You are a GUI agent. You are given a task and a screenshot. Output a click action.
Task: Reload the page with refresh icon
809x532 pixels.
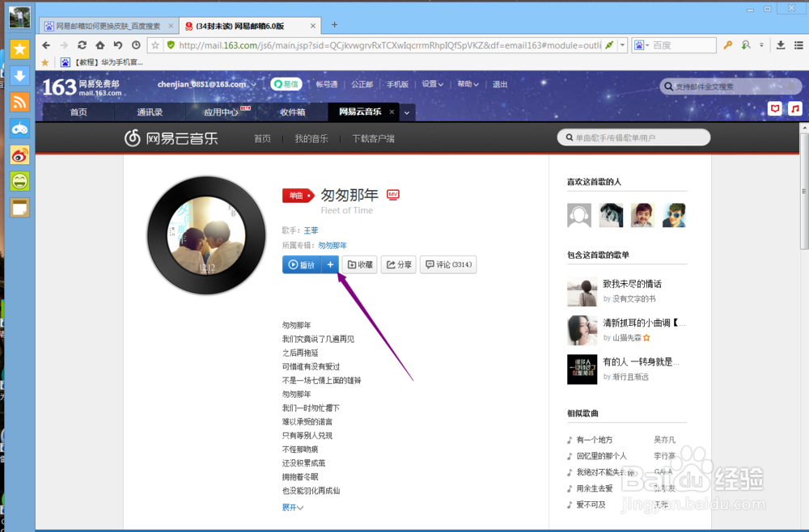click(82, 45)
